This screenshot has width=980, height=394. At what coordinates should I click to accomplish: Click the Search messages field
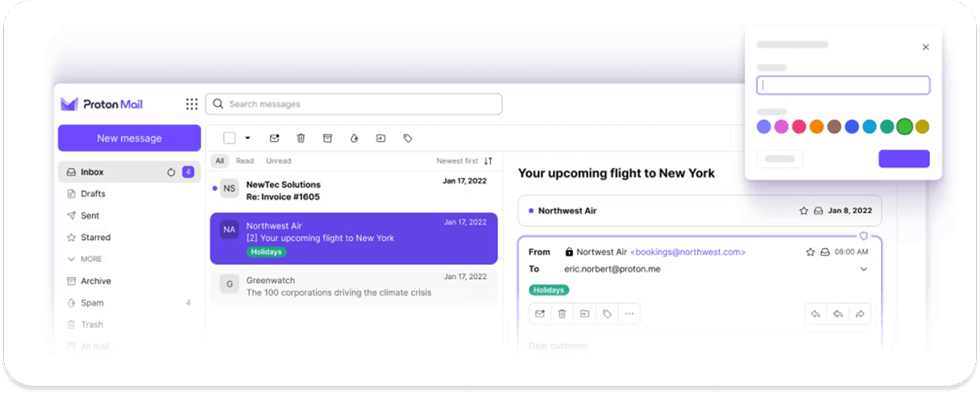tap(354, 104)
